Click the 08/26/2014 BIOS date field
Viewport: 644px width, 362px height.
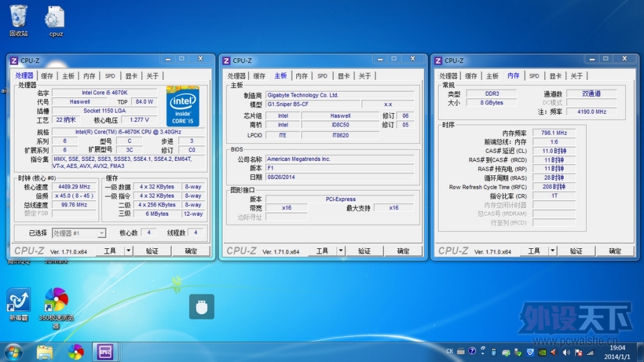[340, 177]
